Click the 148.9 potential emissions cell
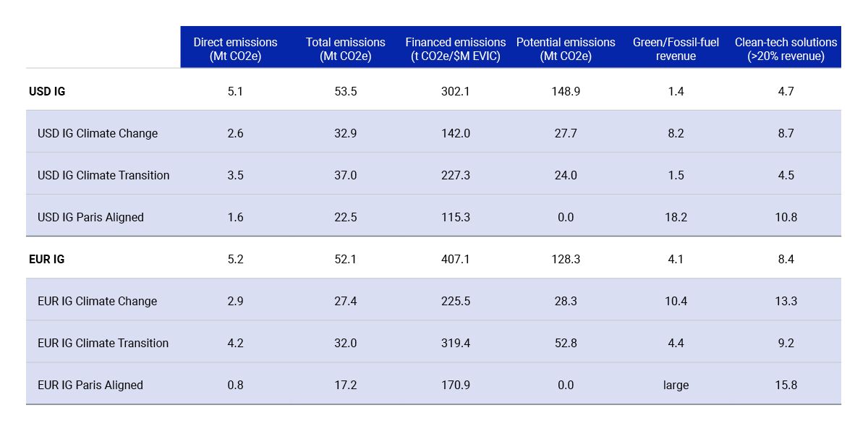 (x=566, y=91)
